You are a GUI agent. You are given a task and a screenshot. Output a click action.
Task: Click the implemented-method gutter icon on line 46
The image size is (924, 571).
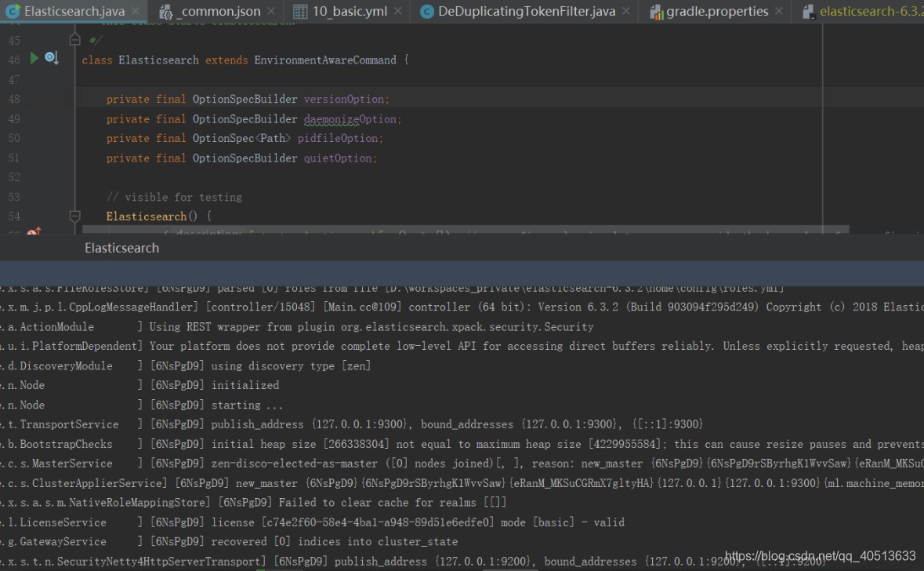pyautogui.click(x=52, y=58)
